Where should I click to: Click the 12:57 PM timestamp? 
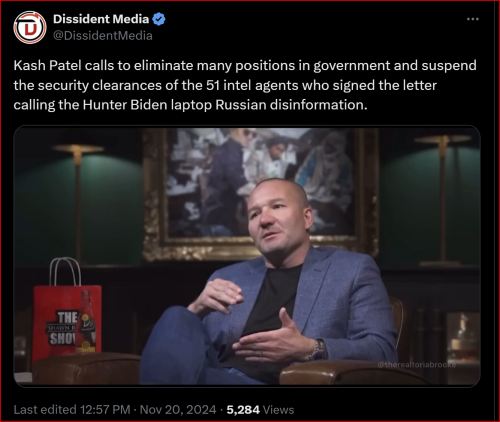pyautogui.click(x=105, y=410)
